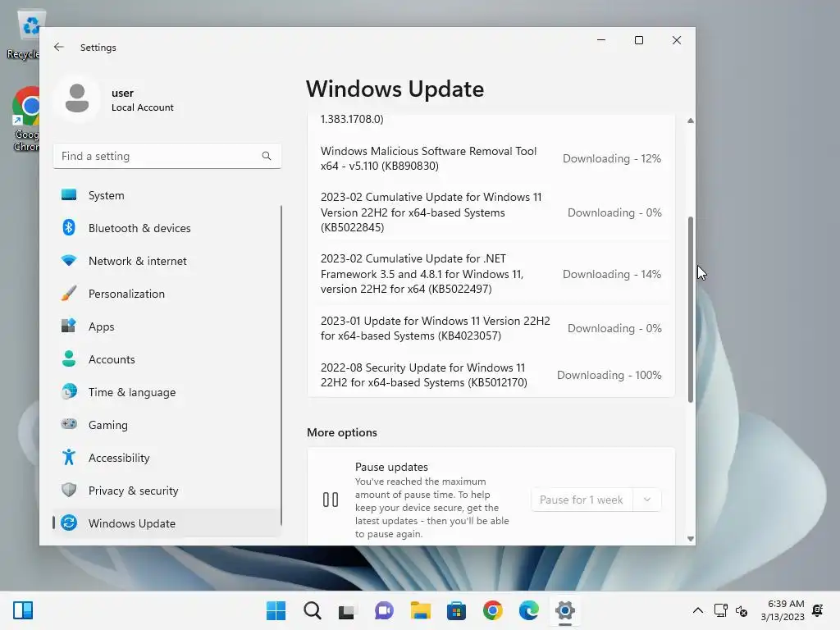Screen dimensions: 840x630
Task: Click the More options heading
Action: coord(342,432)
